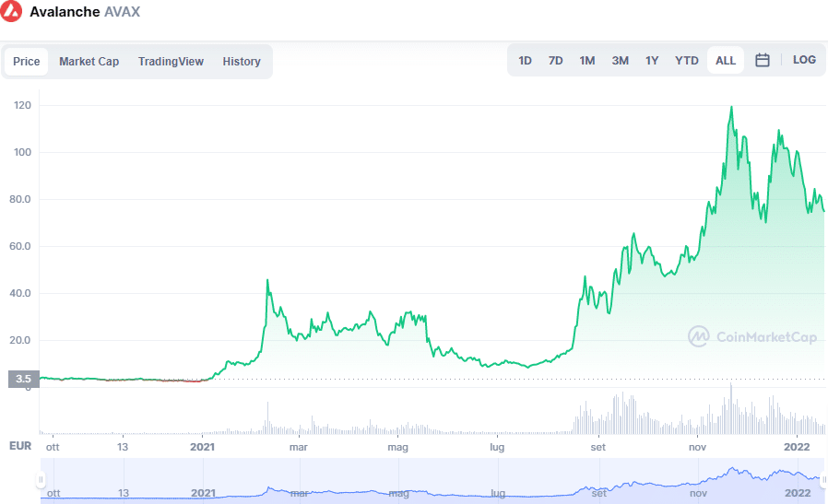Open the TradingView tab
Image resolution: width=828 pixels, height=504 pixels.
click(x=171, y=62)
